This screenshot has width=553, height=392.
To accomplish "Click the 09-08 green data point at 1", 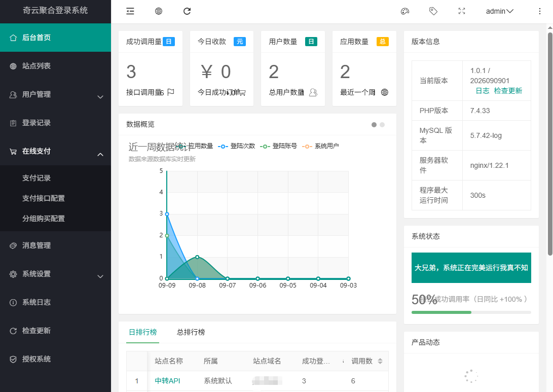I will pyautogui.click(x=197, y=257).
